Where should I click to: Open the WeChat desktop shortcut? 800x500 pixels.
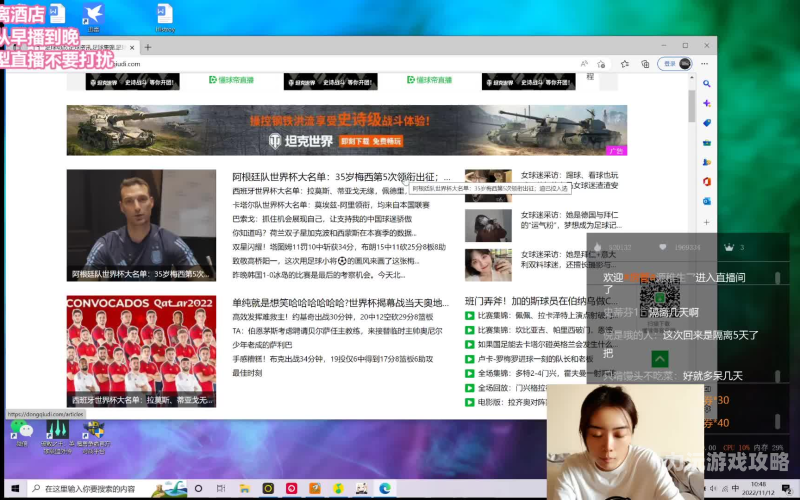point(22,434)
